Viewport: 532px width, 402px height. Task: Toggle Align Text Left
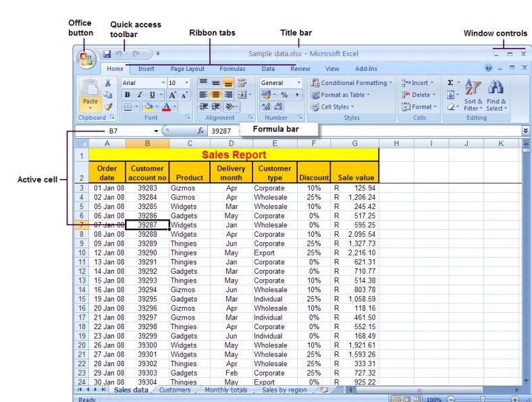point(203,95)
